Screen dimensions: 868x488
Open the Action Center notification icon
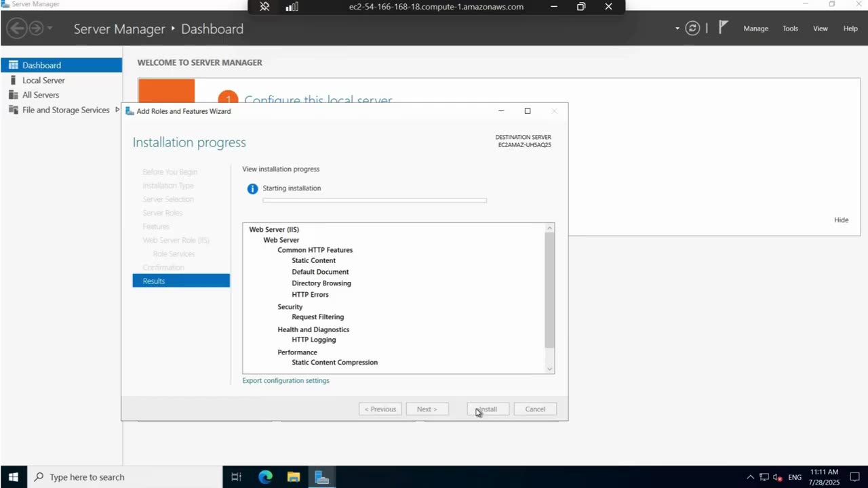tap(854, 477)
